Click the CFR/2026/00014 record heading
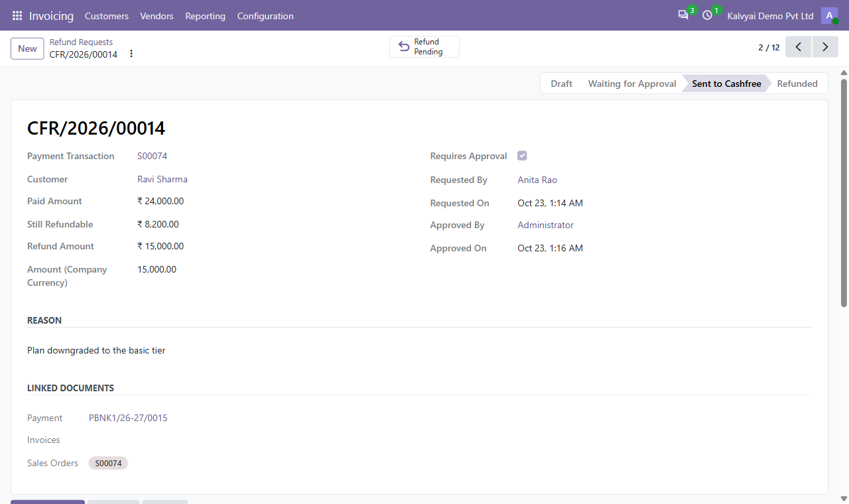Viewport: 849px width, 504px height. (x=96, y=128)
